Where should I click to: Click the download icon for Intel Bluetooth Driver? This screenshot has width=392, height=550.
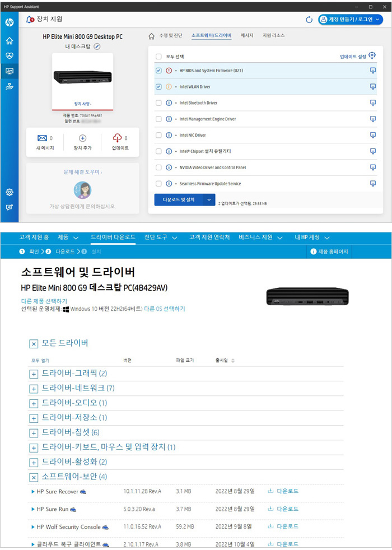pyautogui.click(x=373, y=102)
